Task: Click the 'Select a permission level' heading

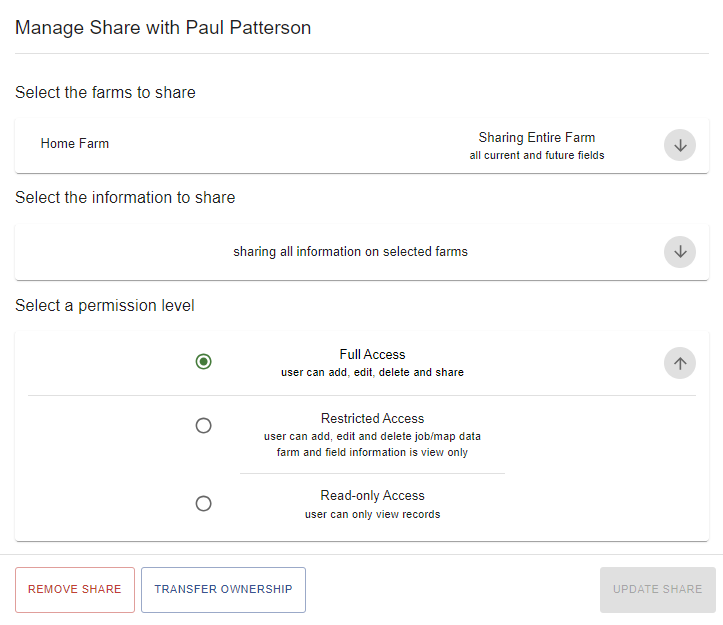Action: click(105, 305)
